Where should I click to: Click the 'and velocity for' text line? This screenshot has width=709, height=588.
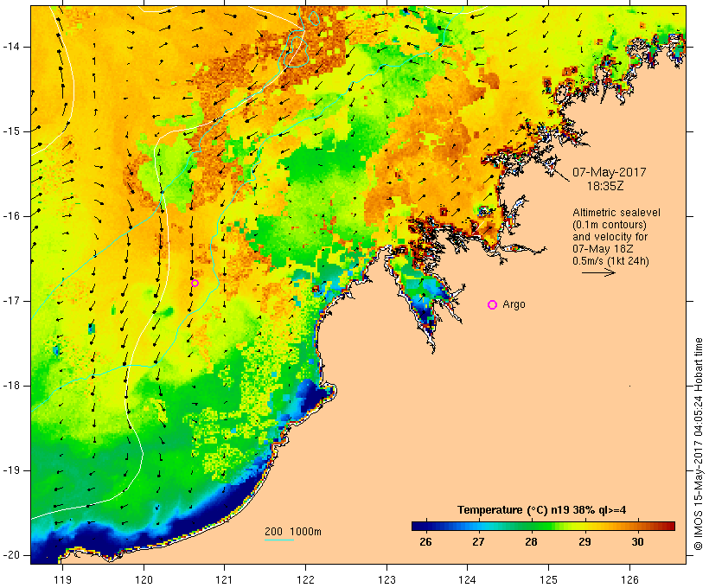(610, 237)
